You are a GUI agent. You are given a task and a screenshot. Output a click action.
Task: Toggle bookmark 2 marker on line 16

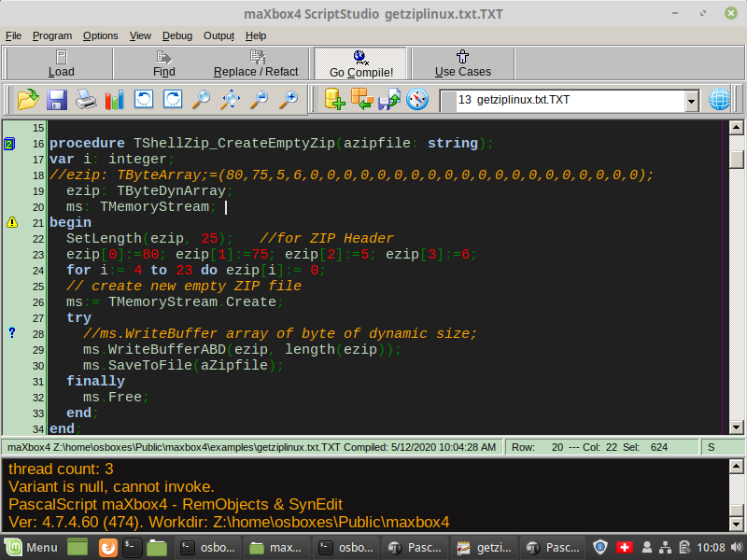tap(9, 144)
